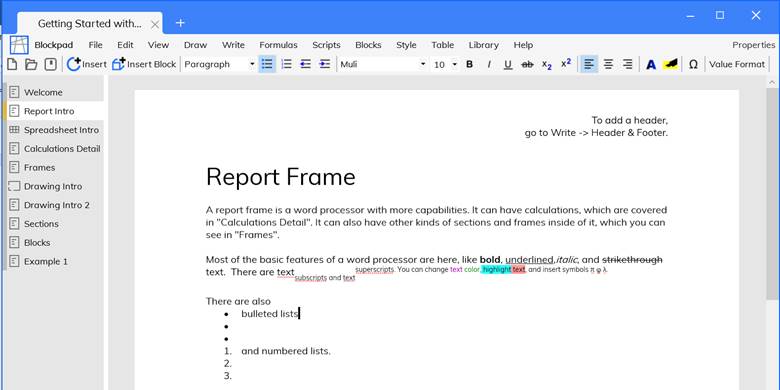780x390 pixels.
Task: Click the Report Frame heading
Action: coord(281,177)
